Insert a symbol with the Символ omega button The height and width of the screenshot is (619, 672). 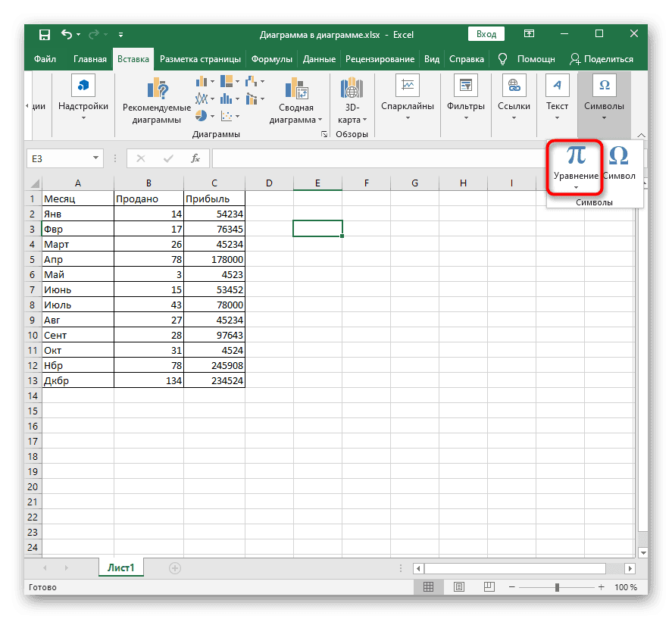(x=618, y=156)
